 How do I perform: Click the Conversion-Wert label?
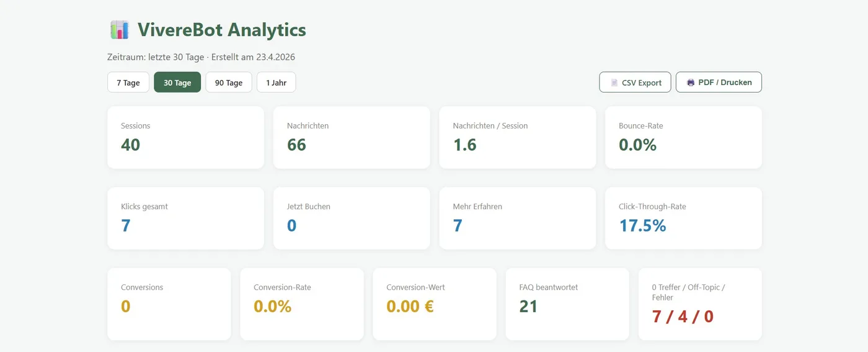[415, 287]
